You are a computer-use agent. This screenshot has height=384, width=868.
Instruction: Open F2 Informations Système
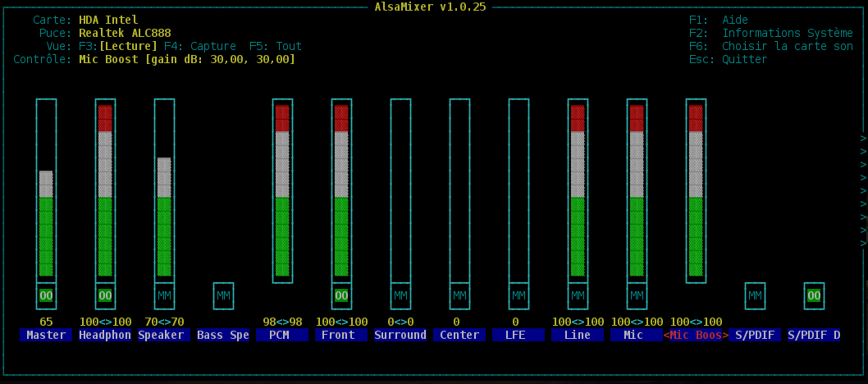click(771, 34)
